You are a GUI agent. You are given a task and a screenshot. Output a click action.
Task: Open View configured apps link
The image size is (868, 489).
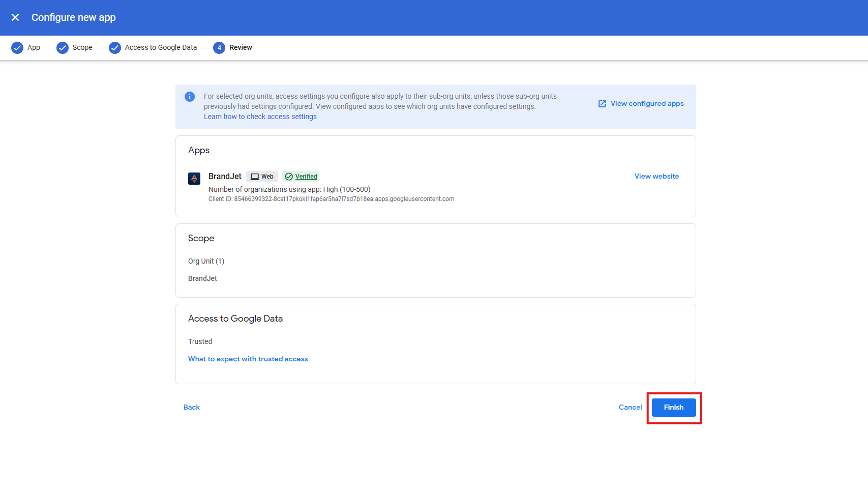click(x=647, y=103)
